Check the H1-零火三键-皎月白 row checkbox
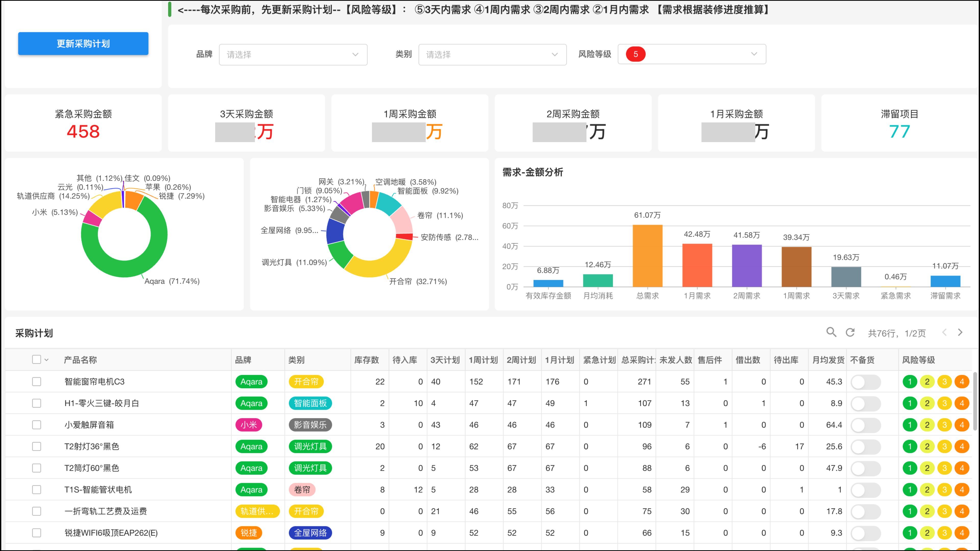 tap(36, 403)
